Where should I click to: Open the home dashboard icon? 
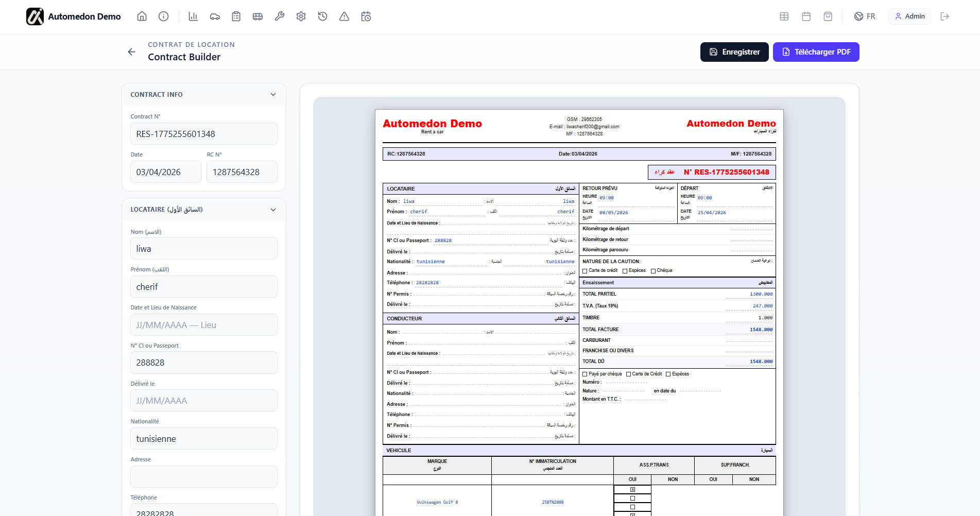pyautogui.click(x=142, y=16)
